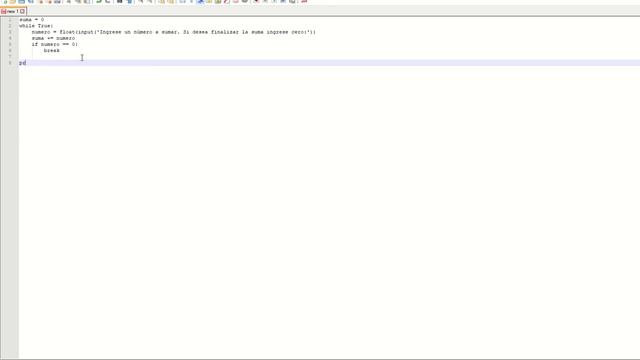Click line number 1 in the margin
This screenshot has height=360, width=640.
pyautogui.click(x=10, y=20)
